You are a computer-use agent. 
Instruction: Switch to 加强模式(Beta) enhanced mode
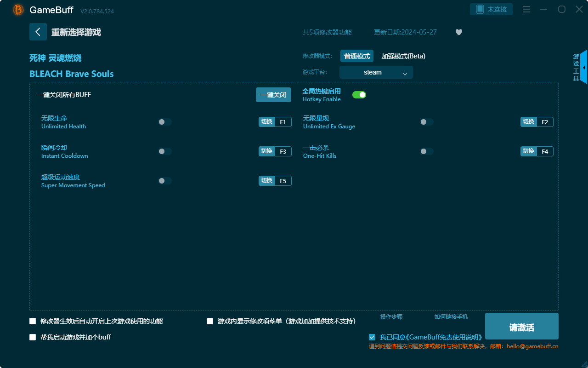click(x=403, y=56)
